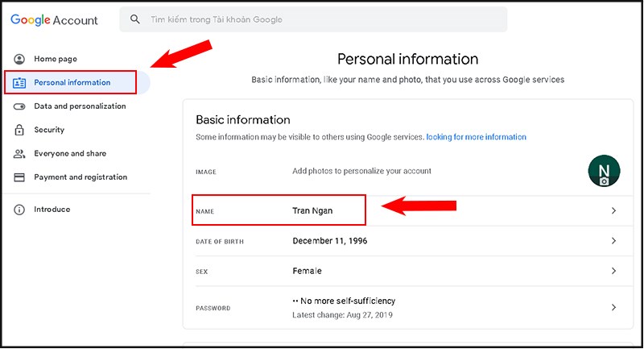644x349 pixels.
Task: Click the Data and personalization toggle icon
Action: click(x=19, y=106)
